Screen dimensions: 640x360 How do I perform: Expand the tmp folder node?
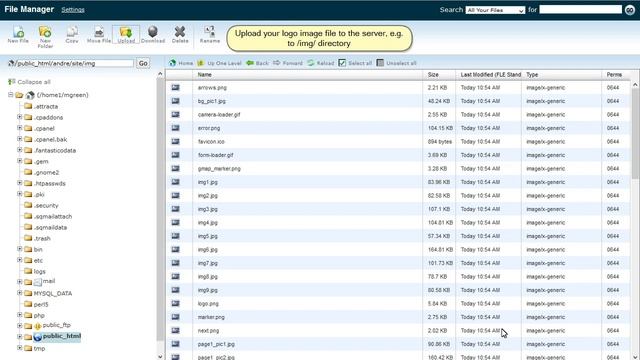click(19, 348)
